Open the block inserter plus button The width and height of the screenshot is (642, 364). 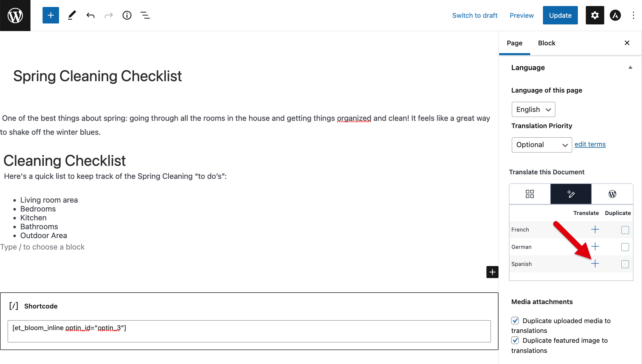(51, 15)
